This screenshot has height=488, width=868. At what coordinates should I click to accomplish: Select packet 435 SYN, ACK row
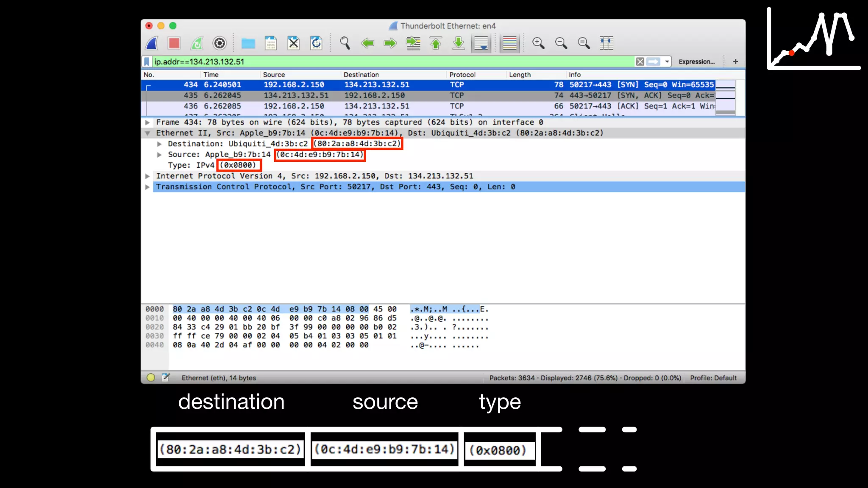tap(428, 95)
